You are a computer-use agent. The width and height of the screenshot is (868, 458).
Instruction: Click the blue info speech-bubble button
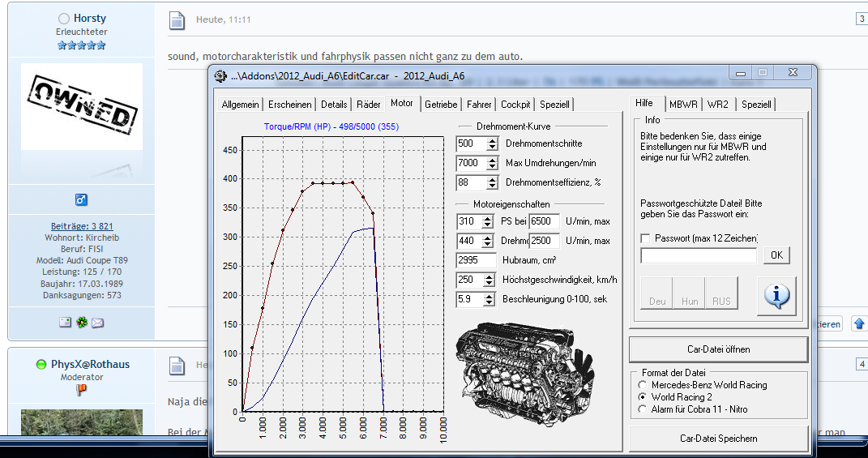[776, 295]
